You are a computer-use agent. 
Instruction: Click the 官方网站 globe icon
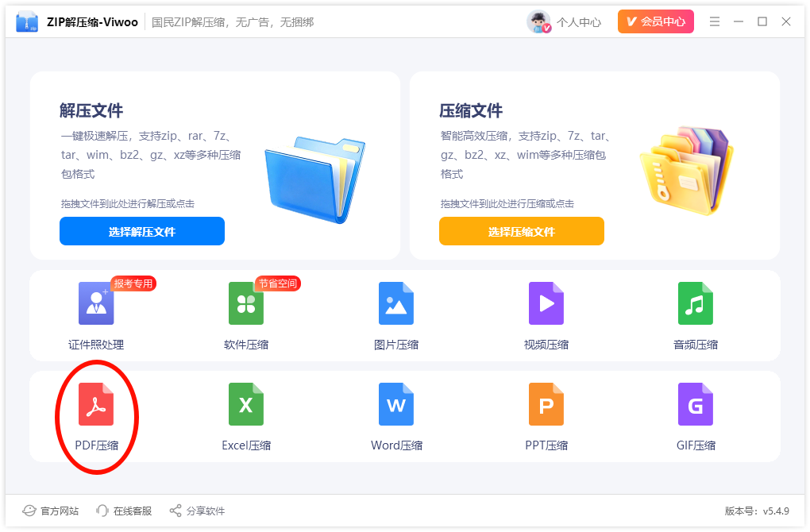(29, 511)
